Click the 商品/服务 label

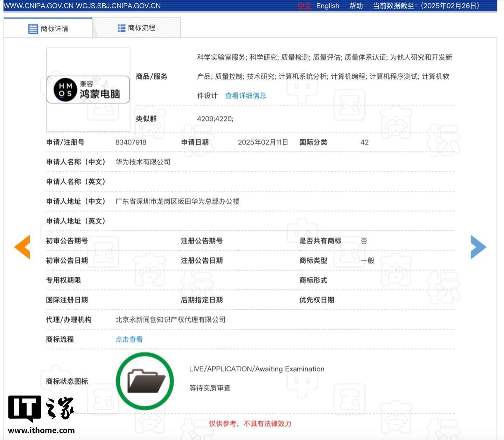(x=152, y=76)
